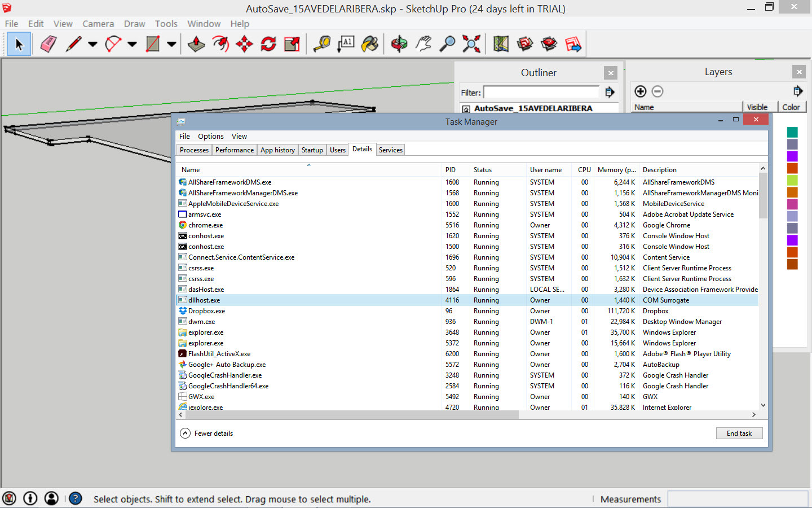Select the Offset tool

tap(220, 44)
